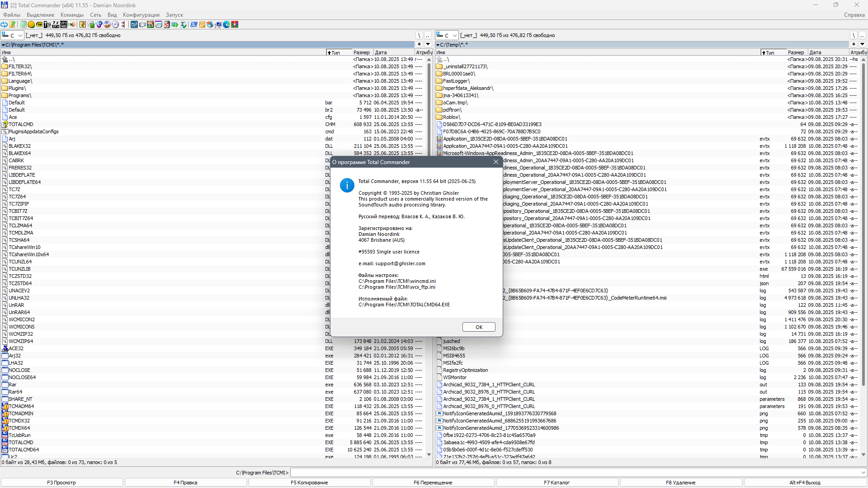
Task: Open the green notepad toolbar icon
Action: (23, 24)
